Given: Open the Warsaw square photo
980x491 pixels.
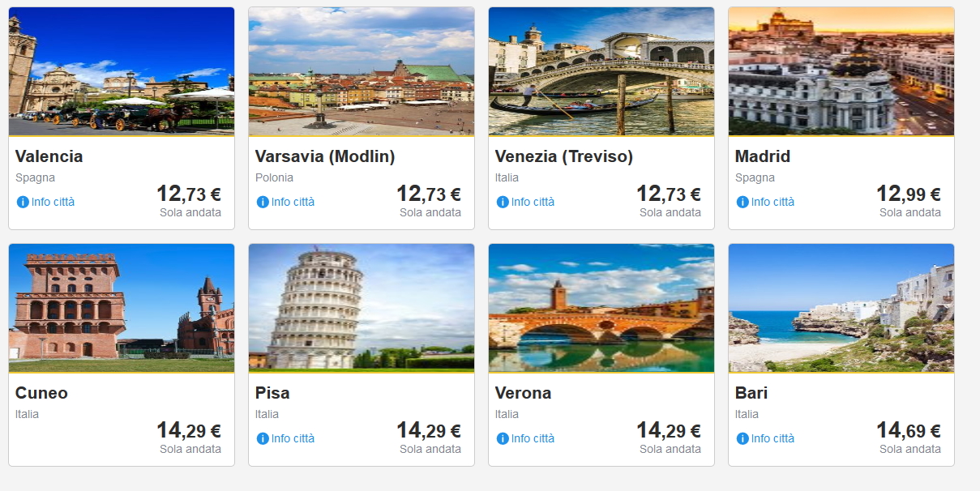Looking at the screenshot, I should pyautogui.click(x=362, y=71).
